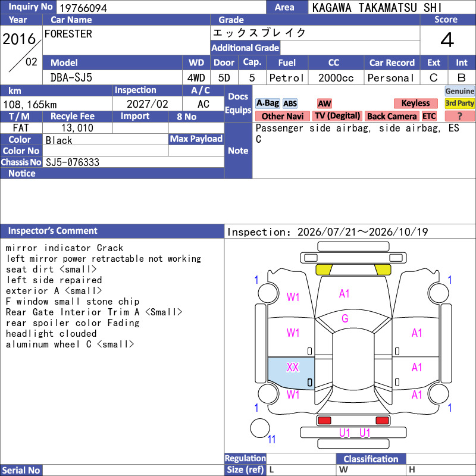
Task: Click the G windshield marker on diagram
Action: click(345, 318)
